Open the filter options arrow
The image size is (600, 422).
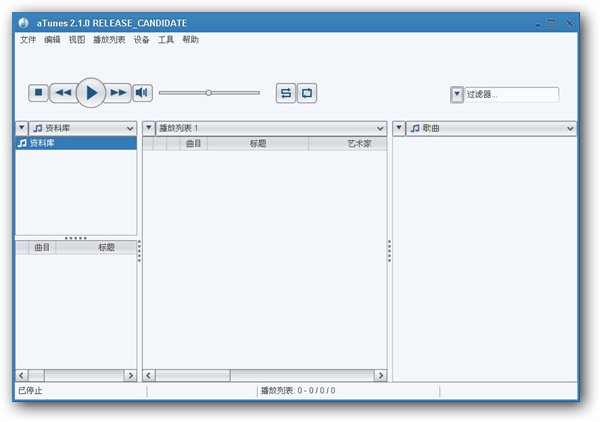(x=457, y=94)
